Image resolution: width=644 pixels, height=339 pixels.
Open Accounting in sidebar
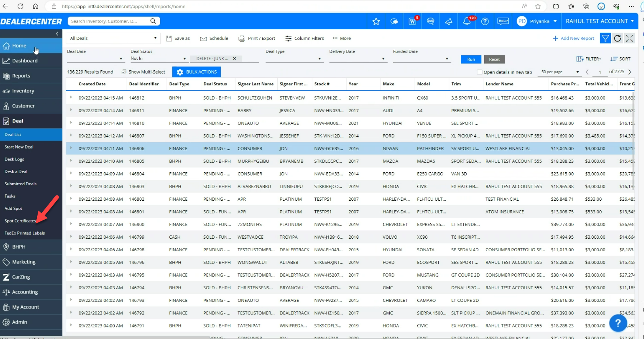(x=31, y=292)
